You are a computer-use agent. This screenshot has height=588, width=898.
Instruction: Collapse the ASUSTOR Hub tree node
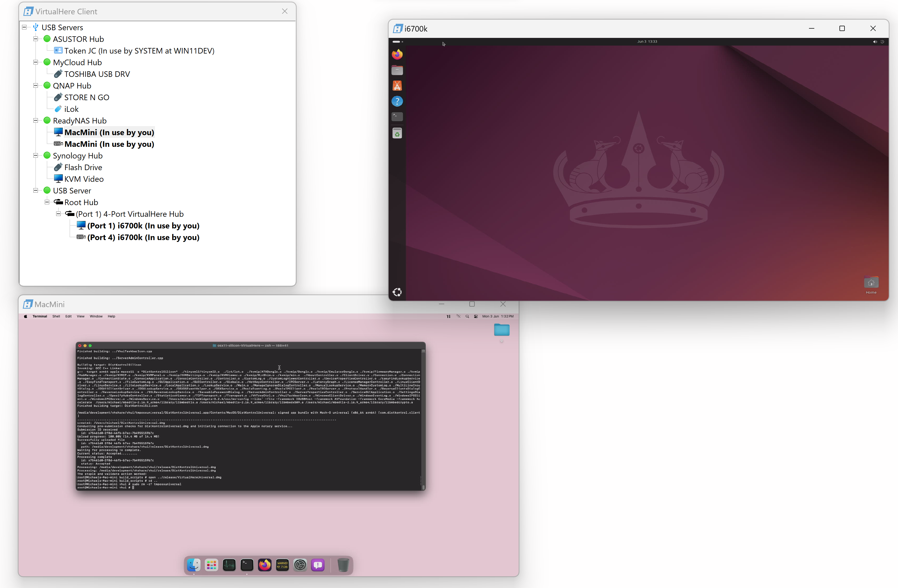[x=36, y=39]
